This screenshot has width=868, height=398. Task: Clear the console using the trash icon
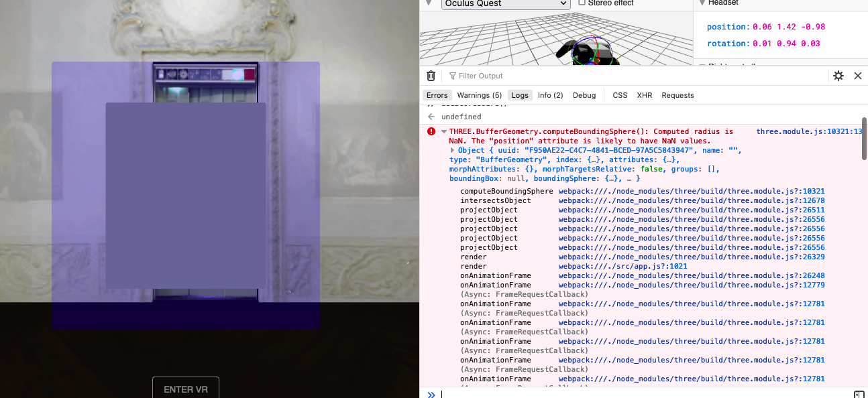[431, 76]
